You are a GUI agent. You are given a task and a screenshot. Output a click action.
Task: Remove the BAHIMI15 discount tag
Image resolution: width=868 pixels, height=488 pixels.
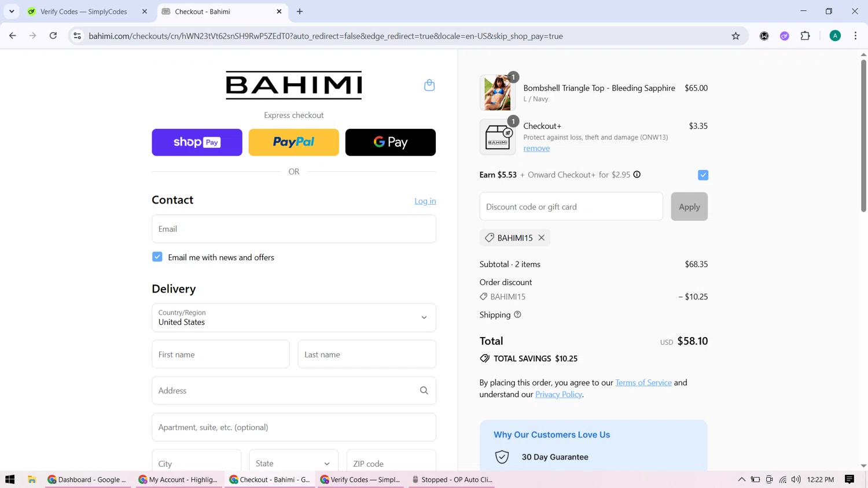pyautogui.click(x=542, y=238)
